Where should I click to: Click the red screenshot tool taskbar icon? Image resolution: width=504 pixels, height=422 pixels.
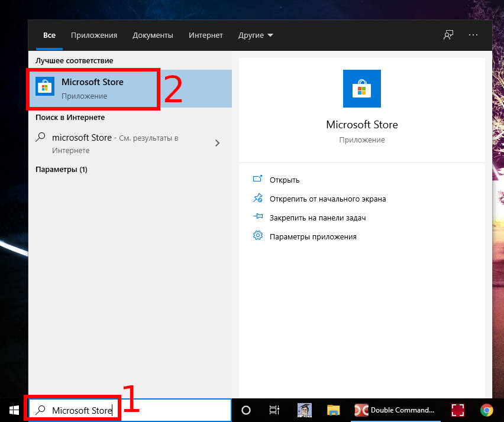tap(457, 410)
